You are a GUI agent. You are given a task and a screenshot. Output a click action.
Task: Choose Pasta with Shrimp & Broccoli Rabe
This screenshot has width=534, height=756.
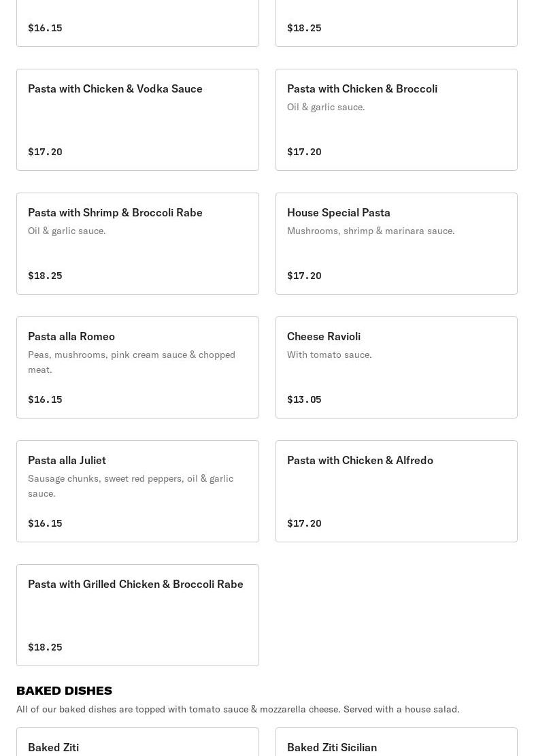137,244
